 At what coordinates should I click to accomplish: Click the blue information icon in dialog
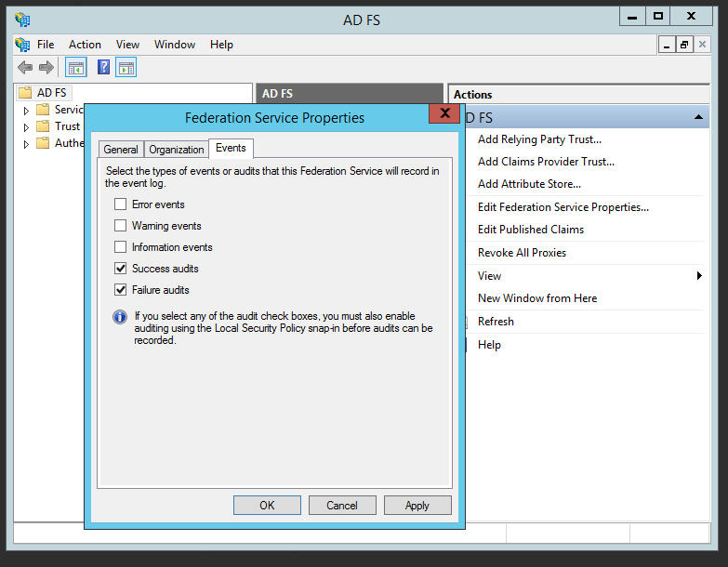(120, 317)
